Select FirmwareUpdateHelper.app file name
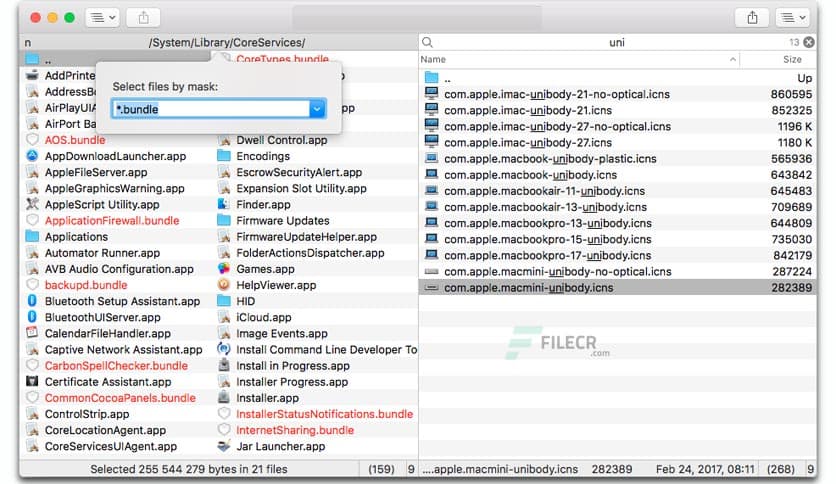 307,237
